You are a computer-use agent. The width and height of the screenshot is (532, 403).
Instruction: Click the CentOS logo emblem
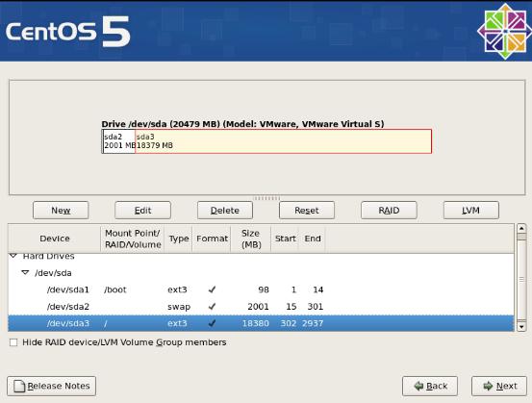point(504,31)
